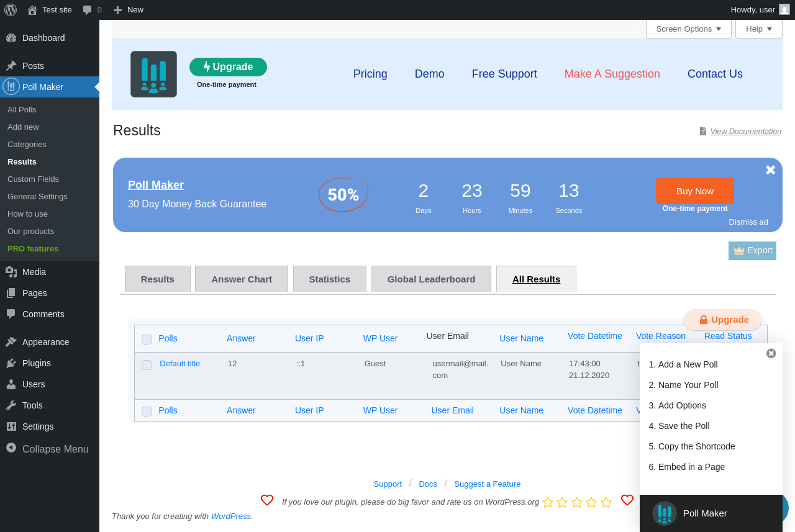
Task: Click the Dismiss ad link
Action: click(748, 222)
